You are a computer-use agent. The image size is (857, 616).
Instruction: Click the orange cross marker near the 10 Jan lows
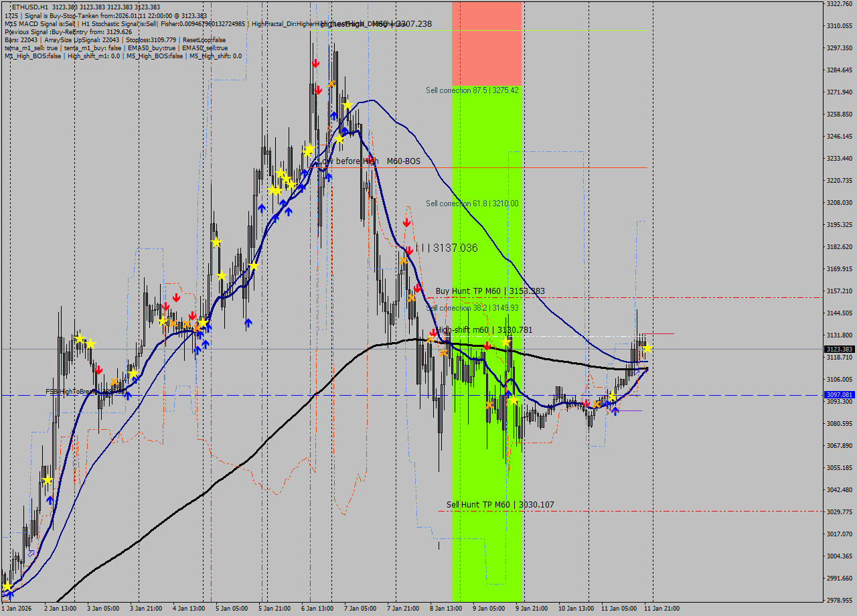pos(595,404)
